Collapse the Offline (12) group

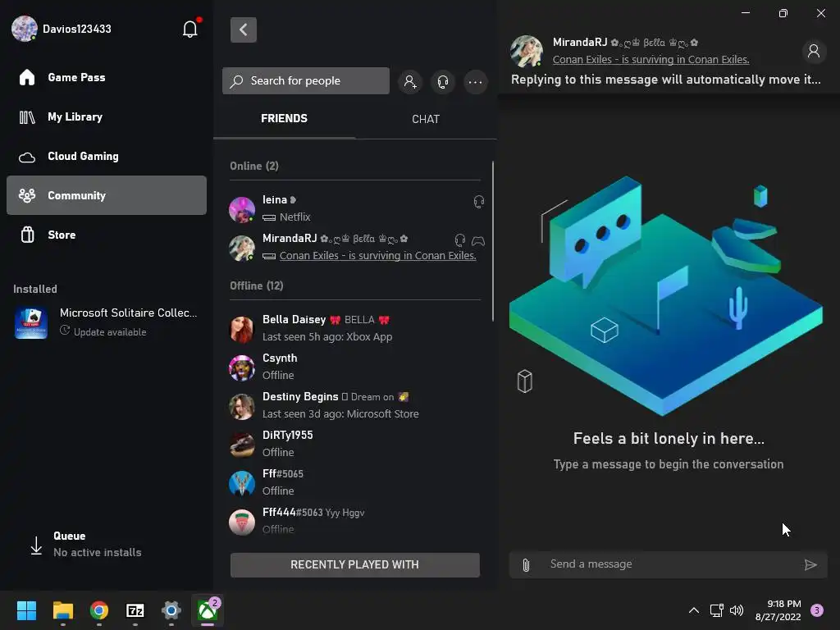click(257, 285)
